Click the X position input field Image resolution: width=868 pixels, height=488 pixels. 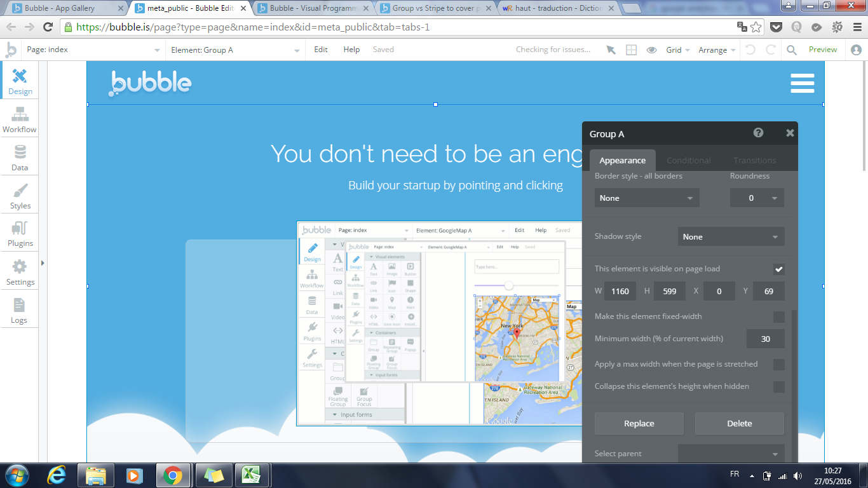pos(719,291)
